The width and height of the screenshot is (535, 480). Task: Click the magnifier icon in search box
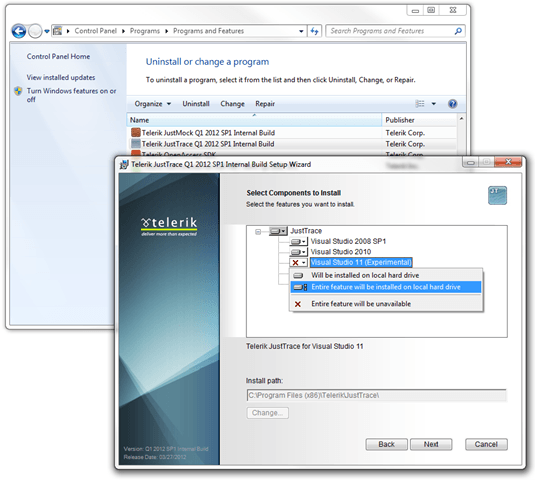pyautogui.click(x=458, y=31)
